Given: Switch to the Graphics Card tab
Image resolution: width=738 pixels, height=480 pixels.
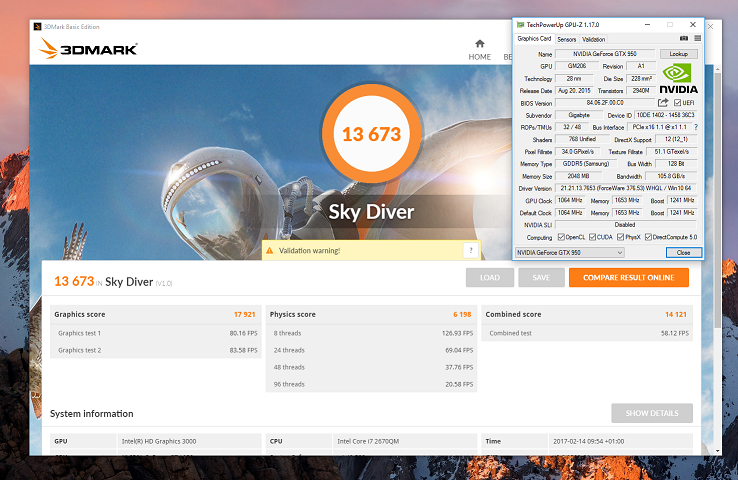Looking at the screenshot, I should 534,39.
